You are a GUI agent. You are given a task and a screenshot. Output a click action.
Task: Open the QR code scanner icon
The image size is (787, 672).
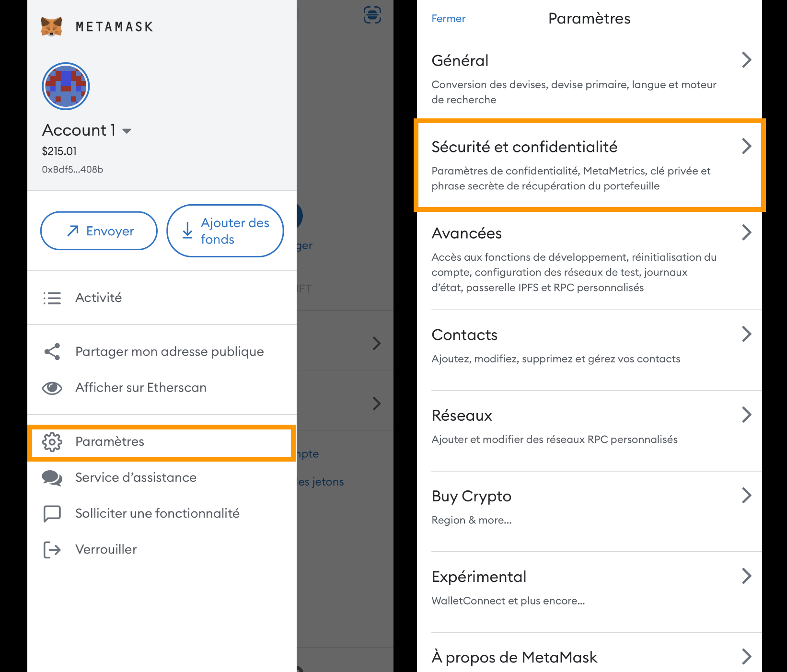tap(372, 16)
